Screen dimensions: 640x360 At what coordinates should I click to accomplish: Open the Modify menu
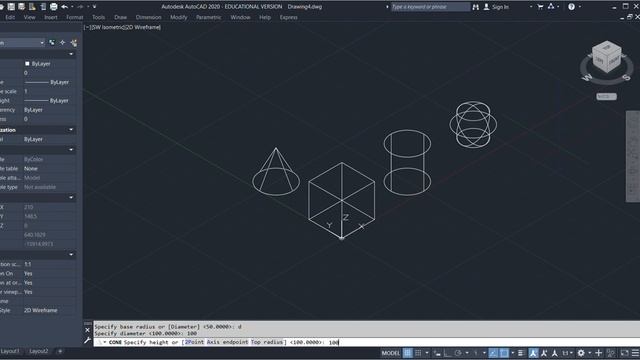point(178,18)
